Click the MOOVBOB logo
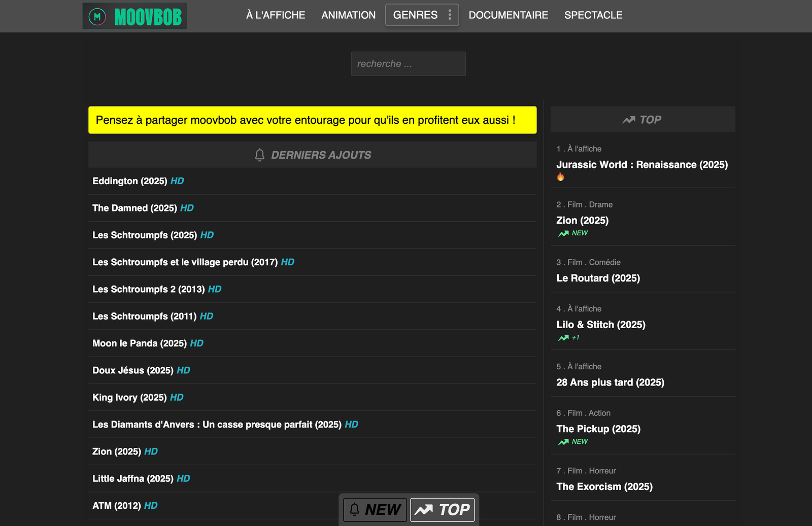This screenshot has height=526, width=812. pos(134,16)
